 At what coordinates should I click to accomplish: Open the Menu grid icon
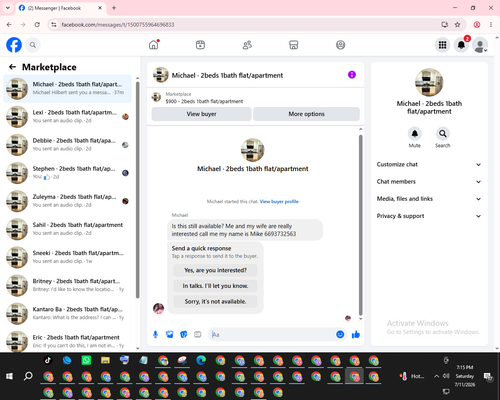point(442,45)
